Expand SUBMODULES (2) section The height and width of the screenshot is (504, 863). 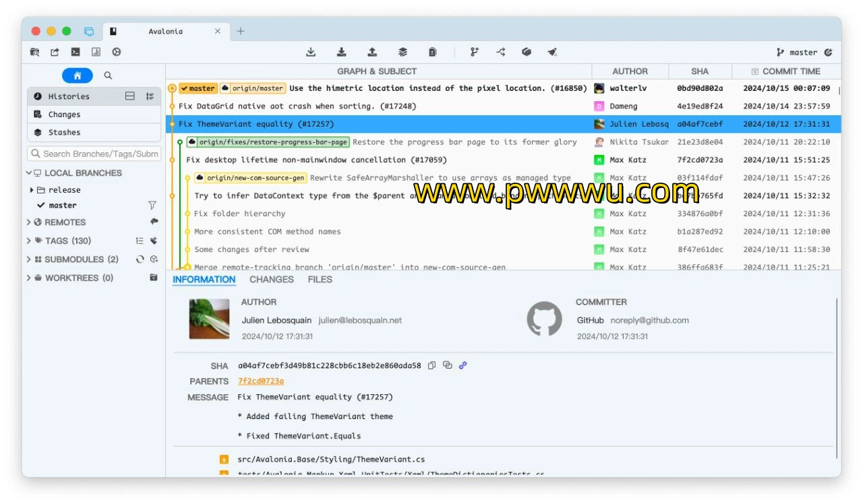pos(29,259)
